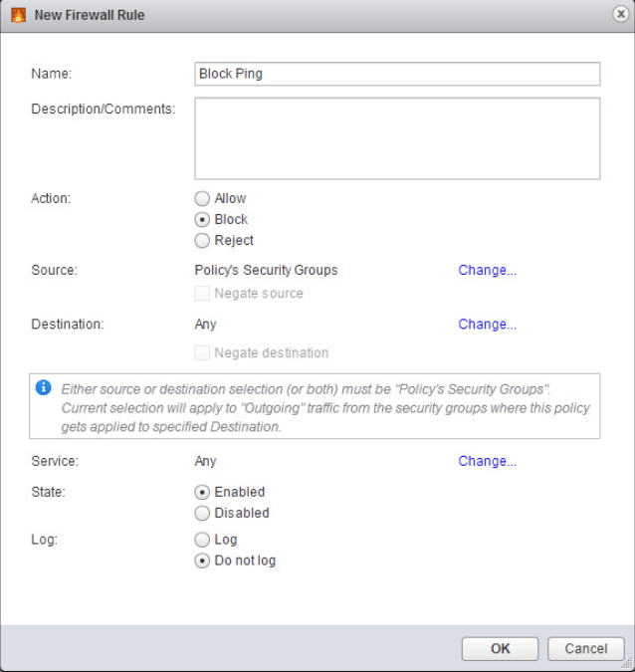The height and width of the screenshot is (672, 635).
Task: Set State to Disabled
Action: coord(203,513)
